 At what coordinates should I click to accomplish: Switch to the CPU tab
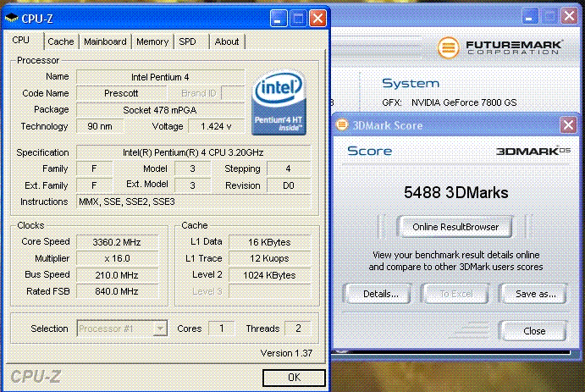21,41
